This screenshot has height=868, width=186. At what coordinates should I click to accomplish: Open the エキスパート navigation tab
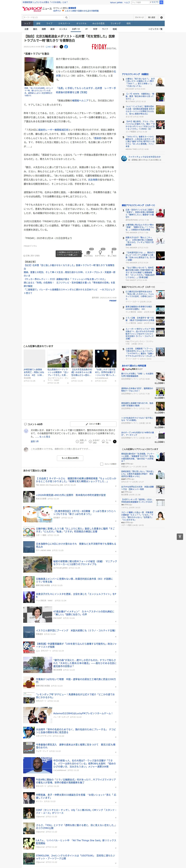point(64,24)
